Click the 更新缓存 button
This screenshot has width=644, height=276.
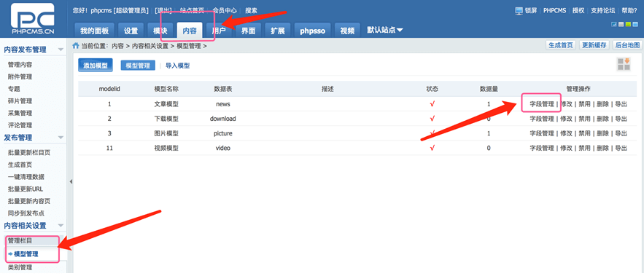(x=594, y=45)
